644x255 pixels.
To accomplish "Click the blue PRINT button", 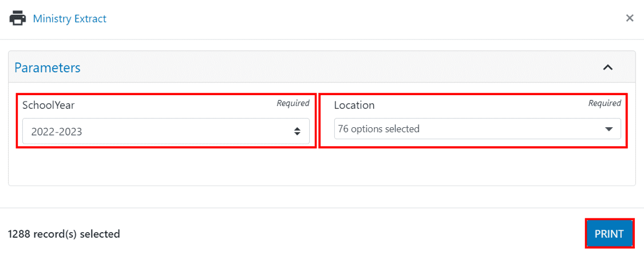I will [x=609, y=234].
